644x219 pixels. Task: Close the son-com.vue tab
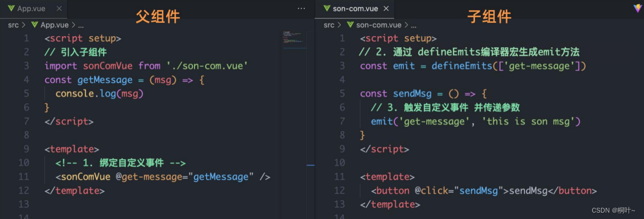click(386, 9)
